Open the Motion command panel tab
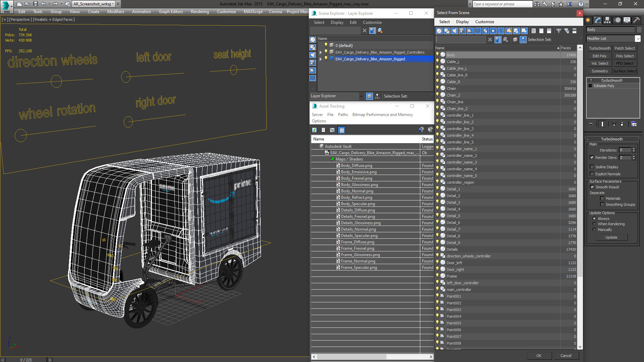This screenshot has width=644, height=362. [618, 20]
